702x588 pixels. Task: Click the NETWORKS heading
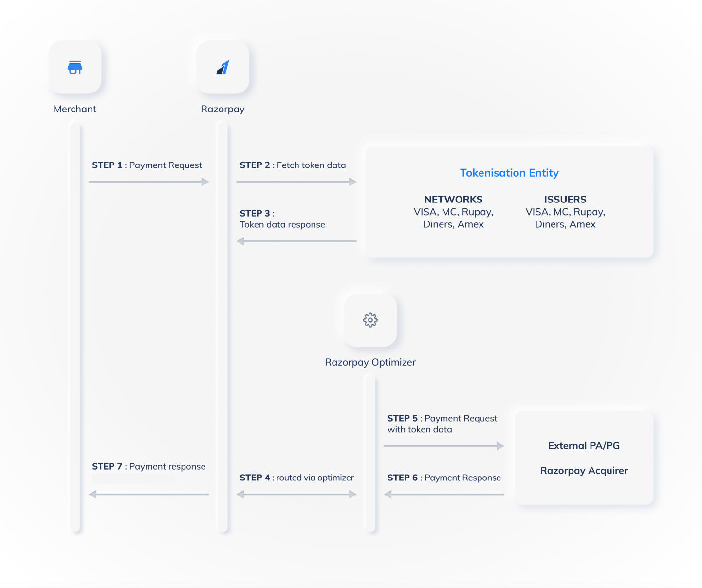(453, 199)
